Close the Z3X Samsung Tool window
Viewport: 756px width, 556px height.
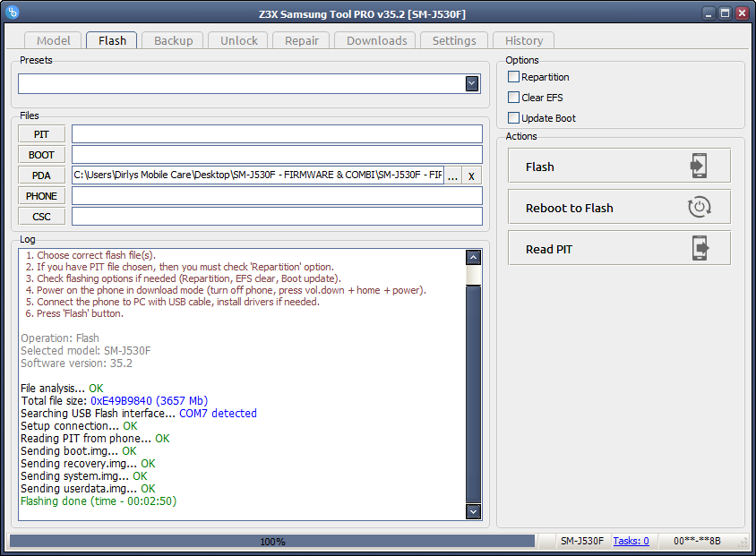[x=742, y=13]
